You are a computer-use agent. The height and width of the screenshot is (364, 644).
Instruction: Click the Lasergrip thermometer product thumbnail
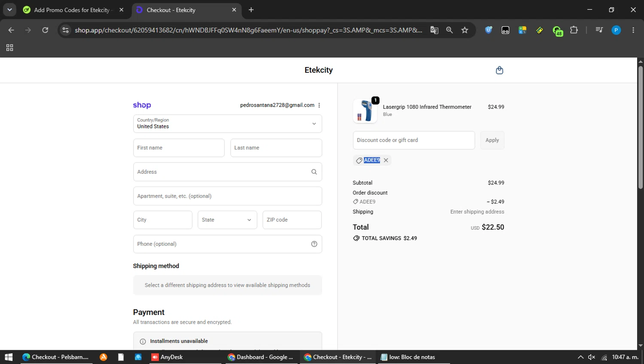click(365, 111)
